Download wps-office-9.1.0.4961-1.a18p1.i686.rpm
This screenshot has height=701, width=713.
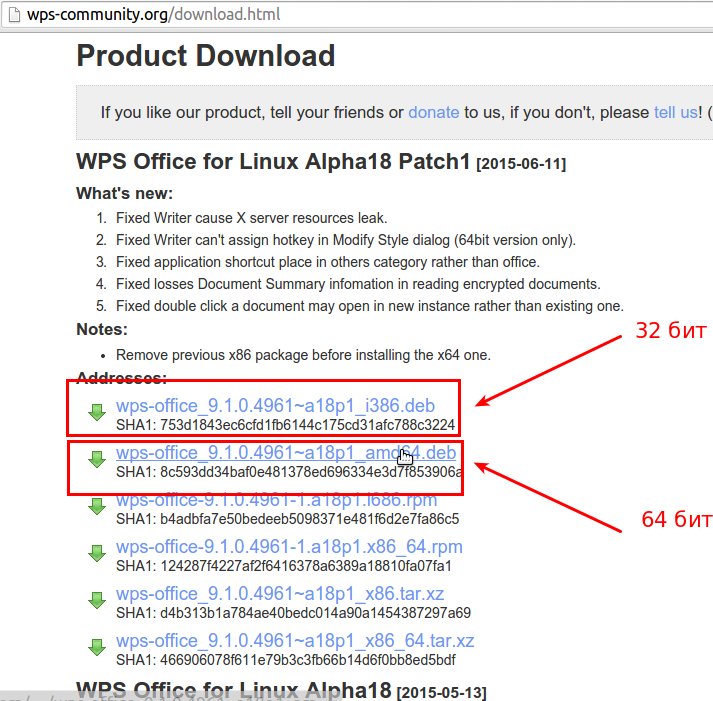pos(276,500)
